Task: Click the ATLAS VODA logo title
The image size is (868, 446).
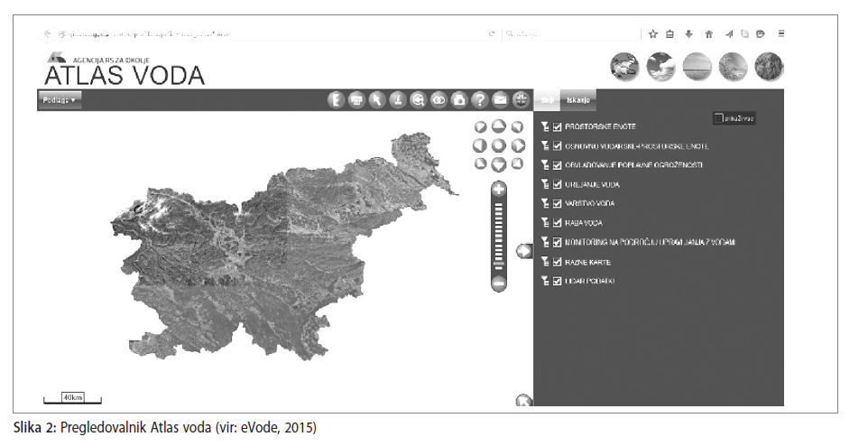Action: click(125, 76)
